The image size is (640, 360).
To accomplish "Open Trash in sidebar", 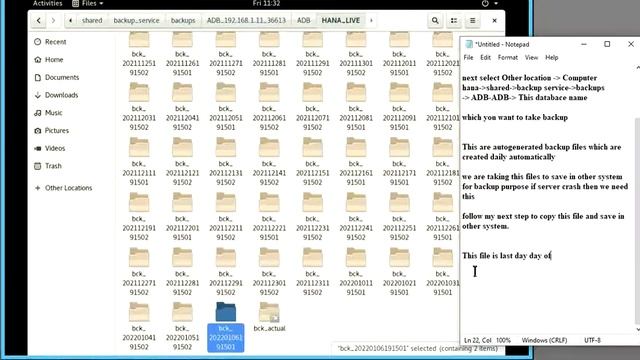I will (53, 166).
